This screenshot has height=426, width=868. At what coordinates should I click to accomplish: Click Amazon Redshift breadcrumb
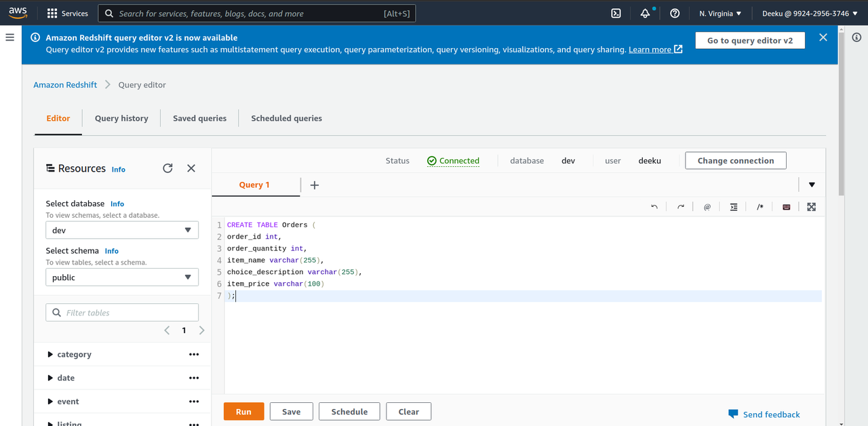(x=65, y=85)
